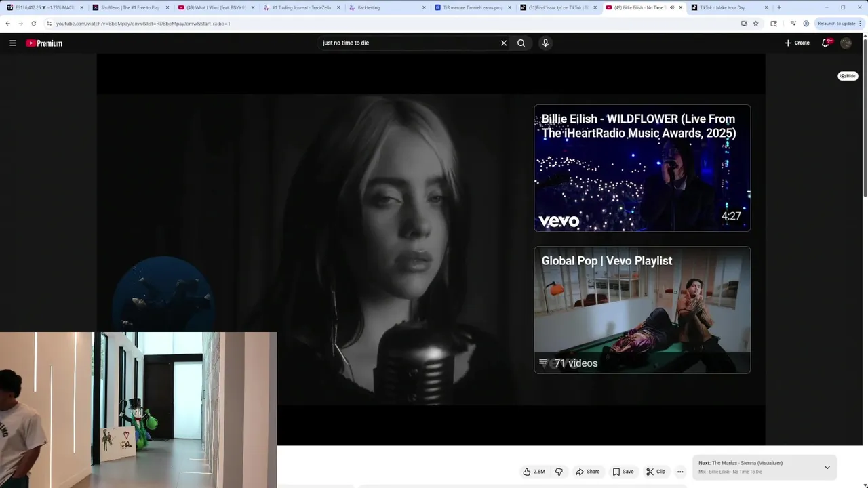The image size is (868, 488).
Task: Dislike the video
Action: [x=559, y=472]
